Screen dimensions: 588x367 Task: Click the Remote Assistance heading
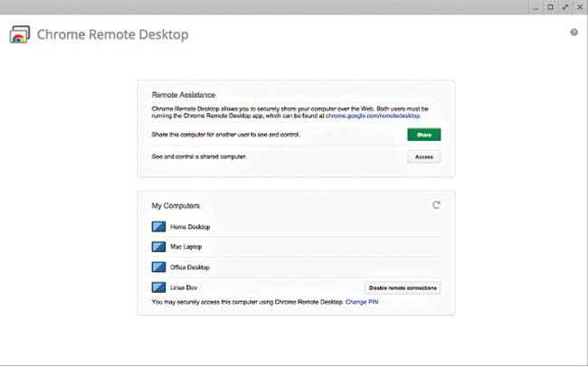pos(184,95)
